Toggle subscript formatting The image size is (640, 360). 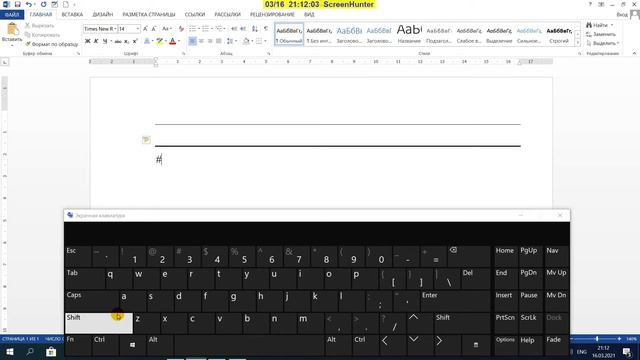pyautogui.click(x=127, y=41)
